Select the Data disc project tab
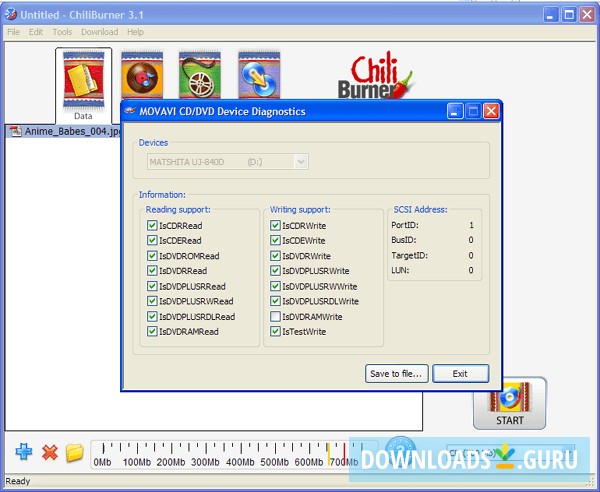This screenshot has height=492, width=600. [x=83, y=85]
